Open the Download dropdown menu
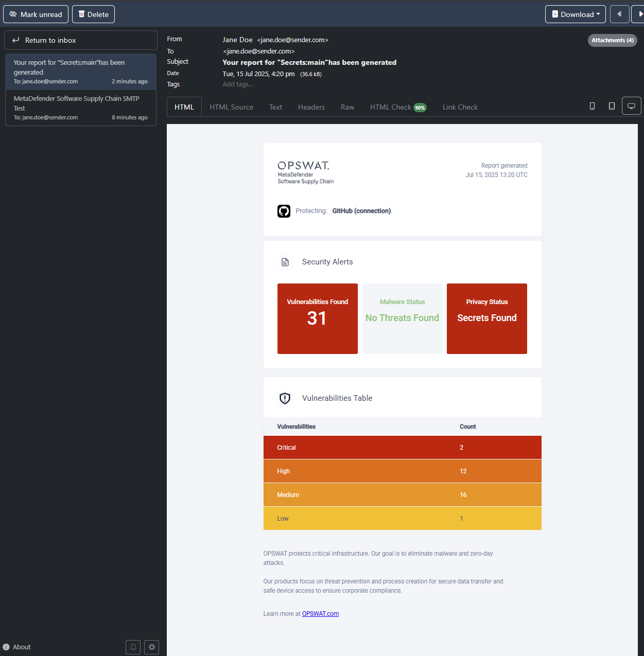The width and height of the screenshot is (644, 656). click(x=576, y=14)
